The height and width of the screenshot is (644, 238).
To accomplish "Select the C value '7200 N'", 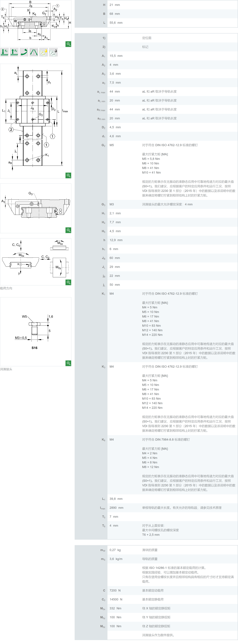I will point(115,591).
